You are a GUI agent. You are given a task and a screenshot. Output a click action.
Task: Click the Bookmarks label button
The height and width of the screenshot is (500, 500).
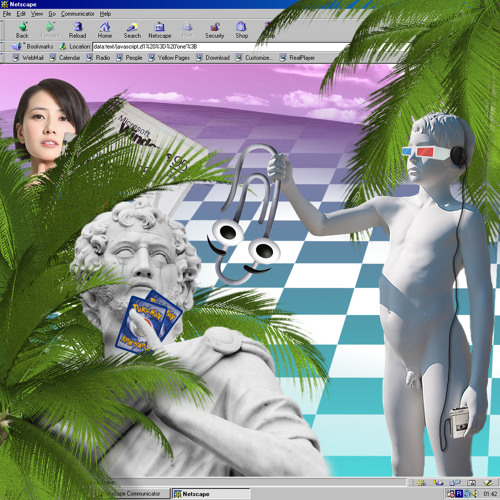40,46
